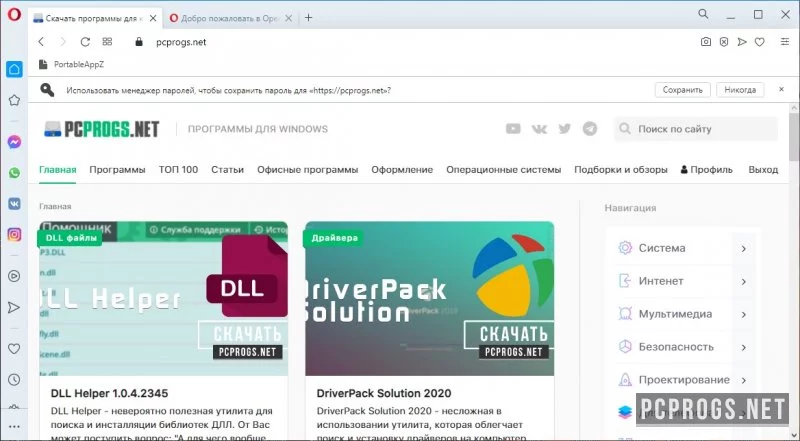The height and width of the screenshot is (441, 800).
Task: Open the site's YouTube channel icon
Action: pos(513,129)
